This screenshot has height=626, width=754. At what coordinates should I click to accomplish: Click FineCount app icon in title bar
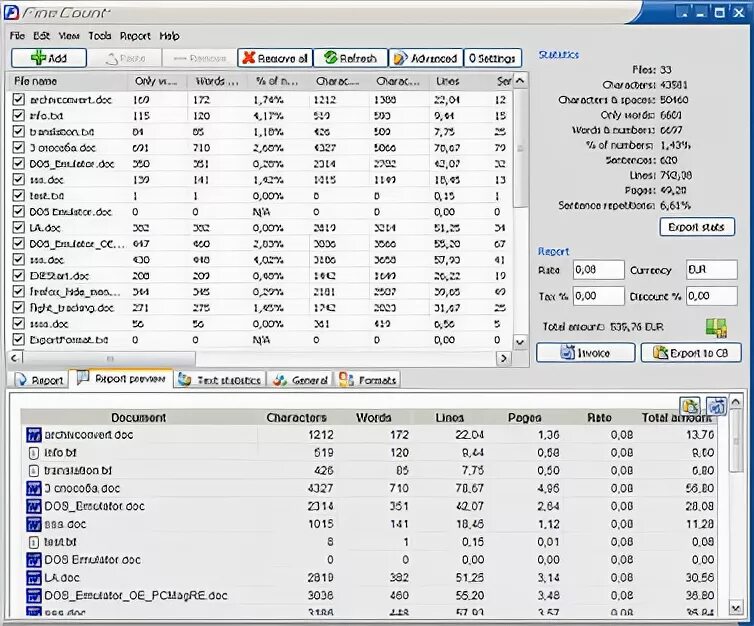(12, 12)
